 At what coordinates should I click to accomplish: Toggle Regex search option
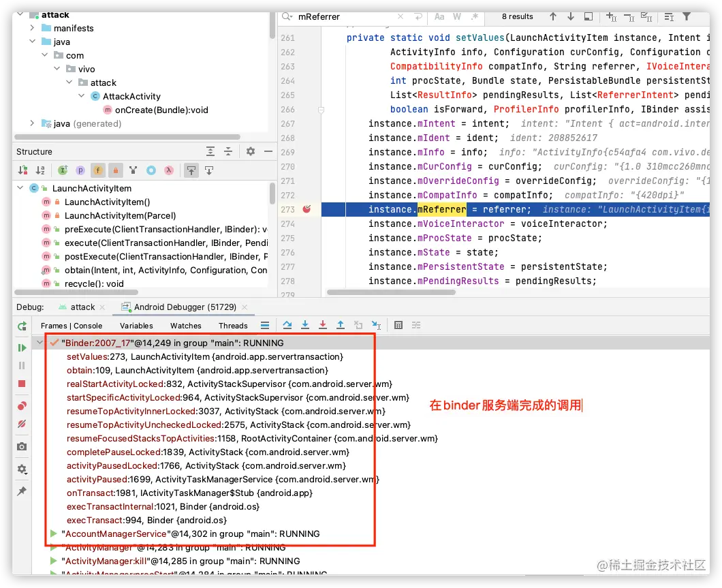[x=475, y=17]
